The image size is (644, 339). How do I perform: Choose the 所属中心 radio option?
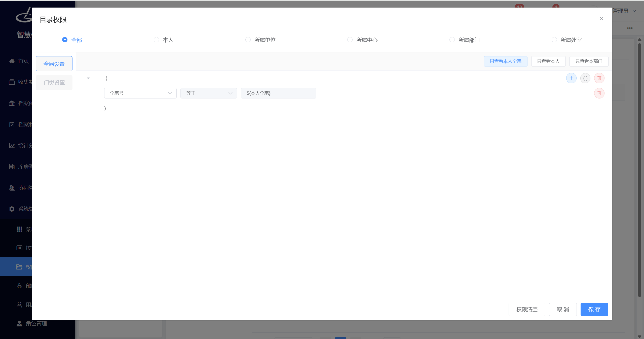point(362,40)
